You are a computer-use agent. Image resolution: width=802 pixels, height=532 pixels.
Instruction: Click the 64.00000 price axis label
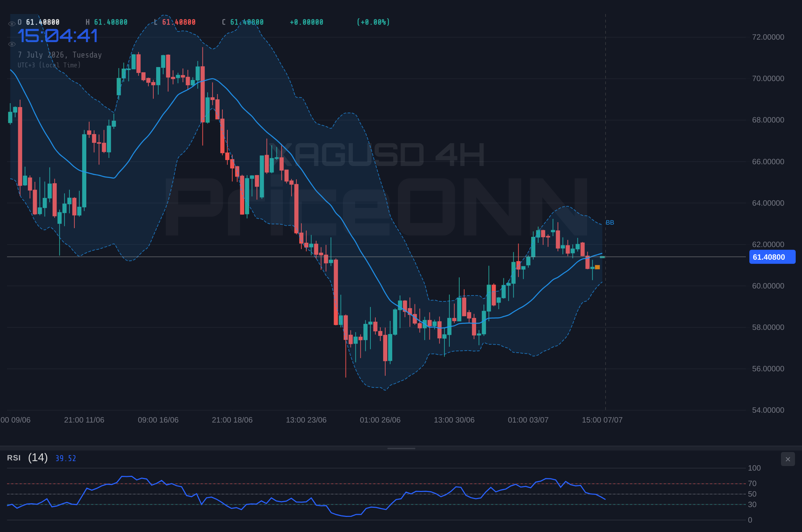tap(768, 203)
